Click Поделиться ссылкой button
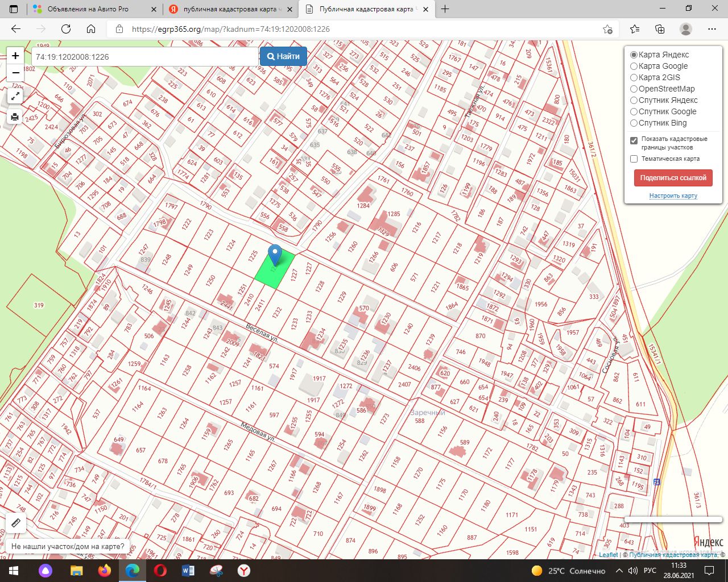The height and width of the screenshot is (582, 728). point(673,178)
